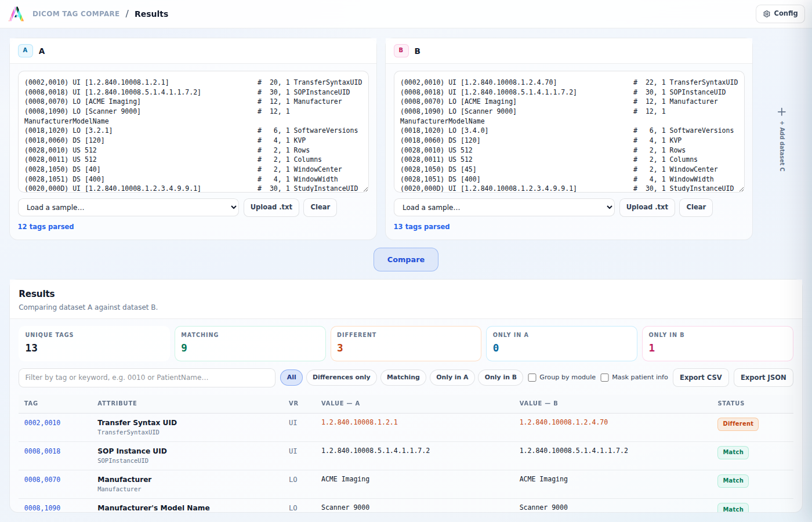Screen dimensions: 812x522
Task: Click dataset B resize handle corner
Action: (741, 189)
